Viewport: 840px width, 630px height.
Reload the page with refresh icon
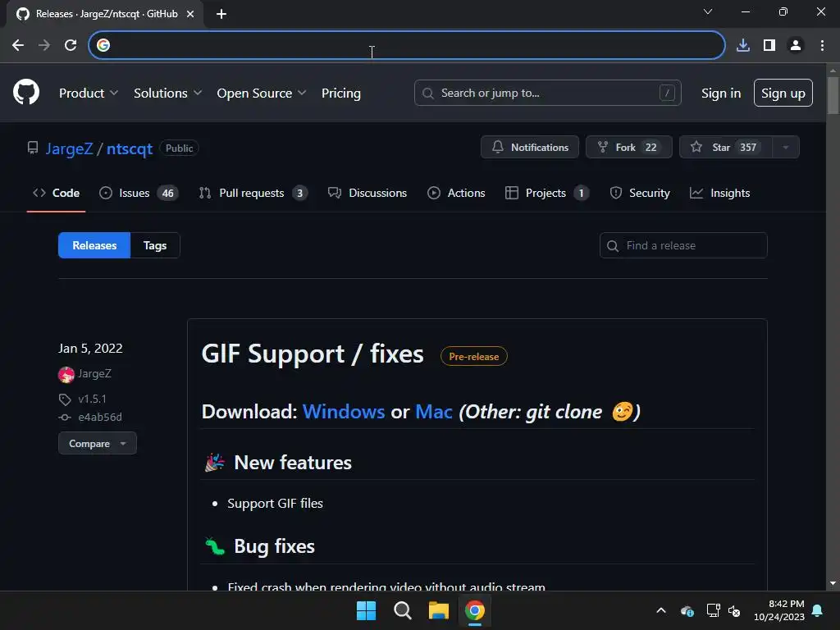pyautogui.click(x=71, y=45)
